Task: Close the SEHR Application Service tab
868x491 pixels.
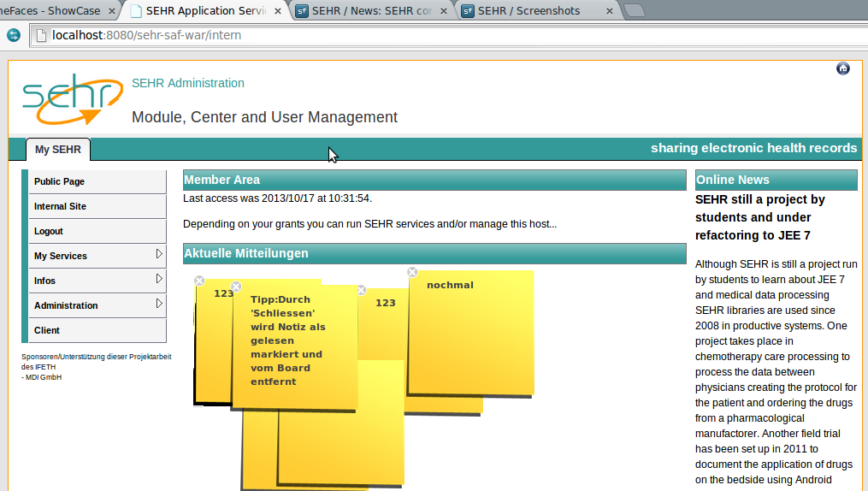Action: pos(277,11)
